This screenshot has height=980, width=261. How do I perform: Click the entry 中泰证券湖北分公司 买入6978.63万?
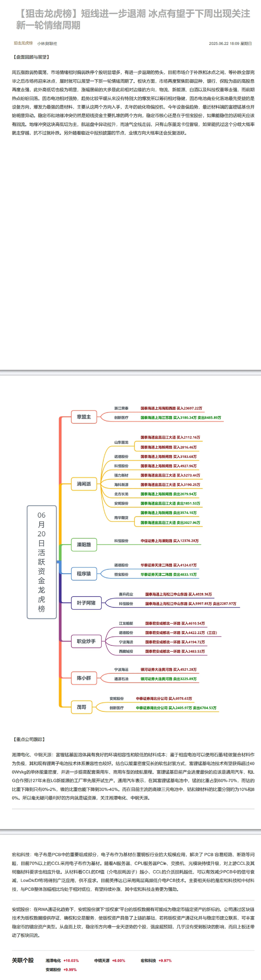(164, 699)
